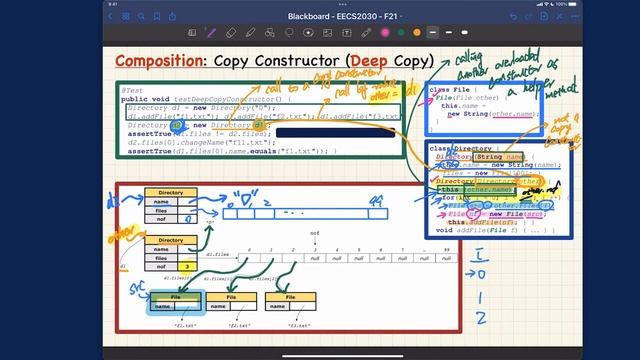Toggle read-only pen mode icon
The height and width of the screenshot is (360, 640).
pyautogui.click(x=560, y=16)
